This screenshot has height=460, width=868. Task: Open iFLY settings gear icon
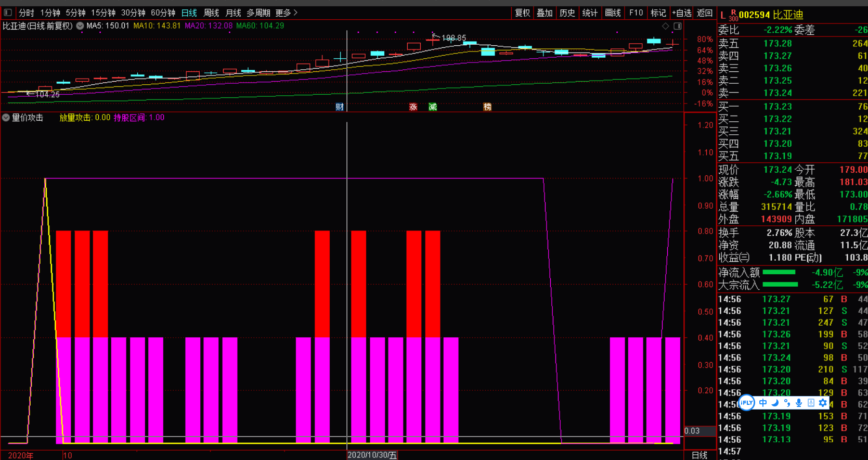click(x=823, y=403)
